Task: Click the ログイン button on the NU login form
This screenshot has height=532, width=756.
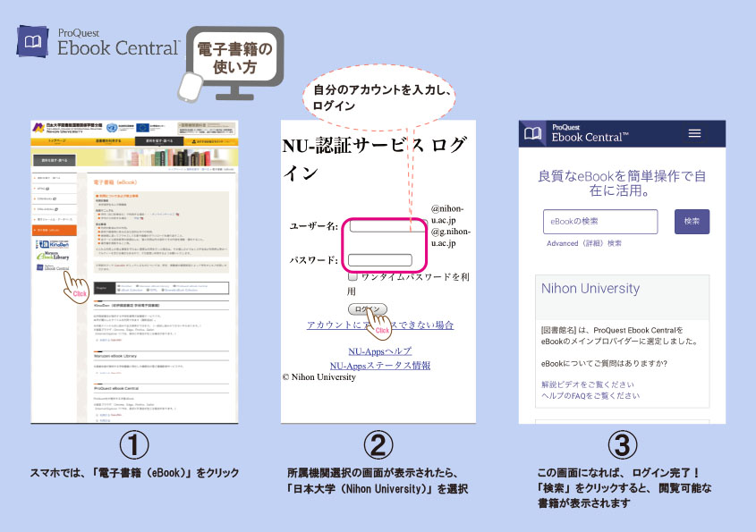Action: click(368, 308)
